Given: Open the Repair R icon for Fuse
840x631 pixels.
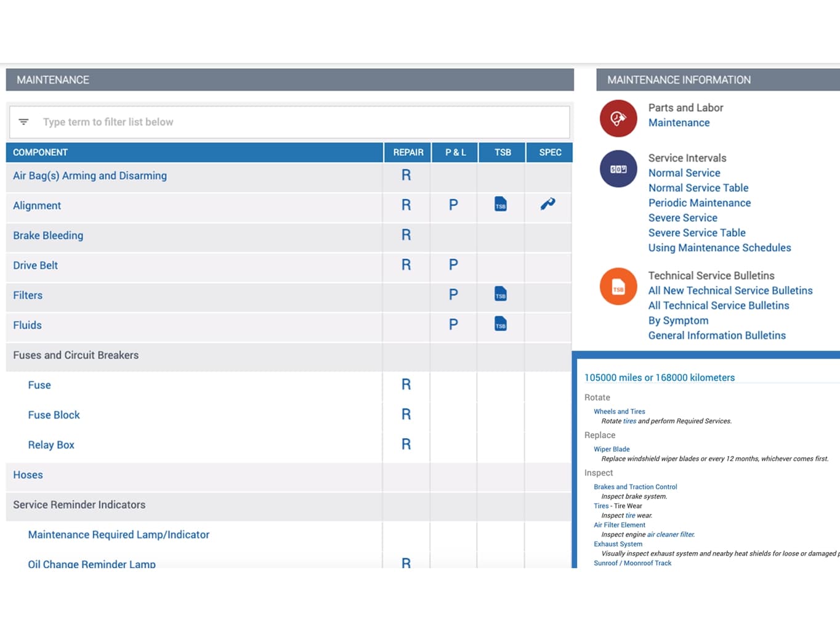Looking at the screenshot, I should [406, 385].
